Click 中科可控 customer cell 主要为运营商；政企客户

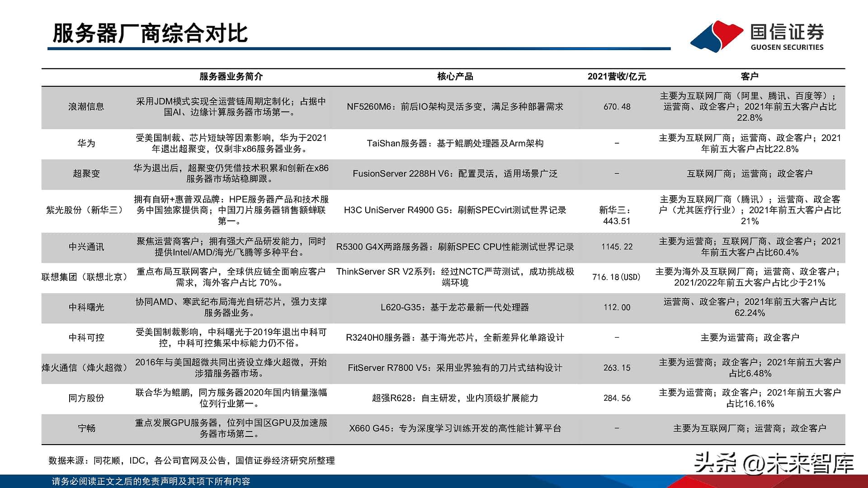tap(750, 338)
